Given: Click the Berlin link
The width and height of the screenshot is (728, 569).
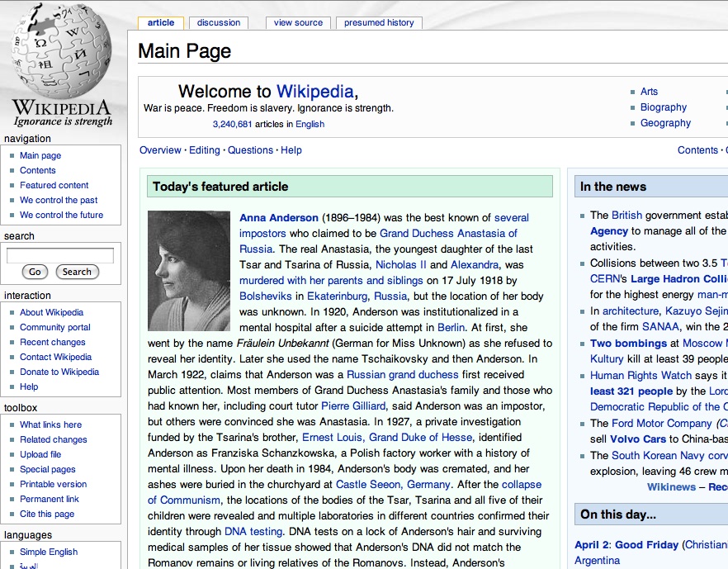Looking at the screenshot, I should coord(451,328).
